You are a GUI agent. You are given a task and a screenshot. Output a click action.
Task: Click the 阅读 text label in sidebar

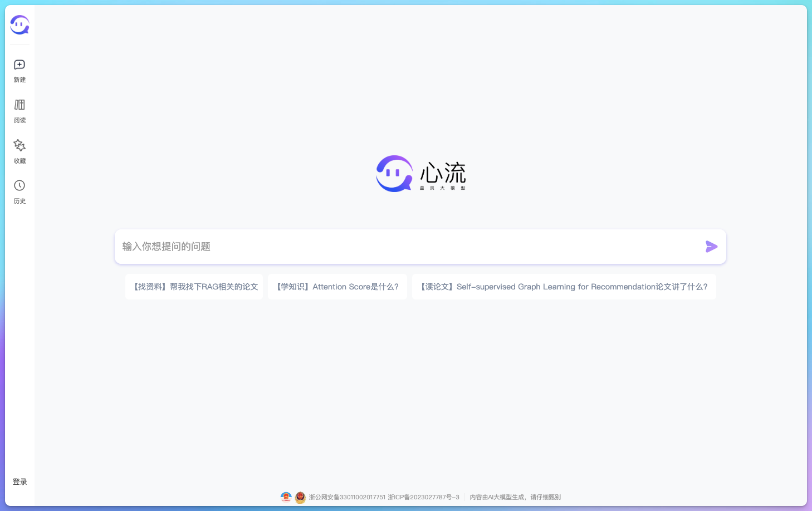click(x=19, y=120)
